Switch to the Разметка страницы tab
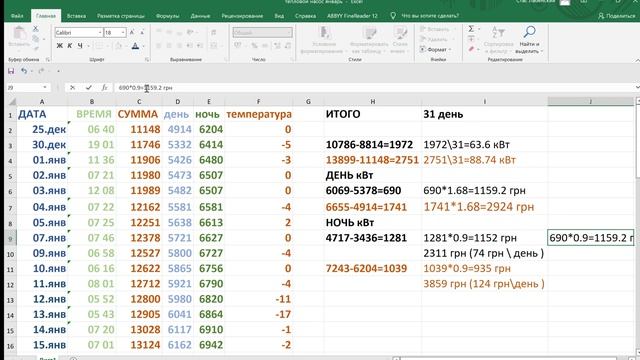Screen dimensions: 640x360 pos(120,16)
